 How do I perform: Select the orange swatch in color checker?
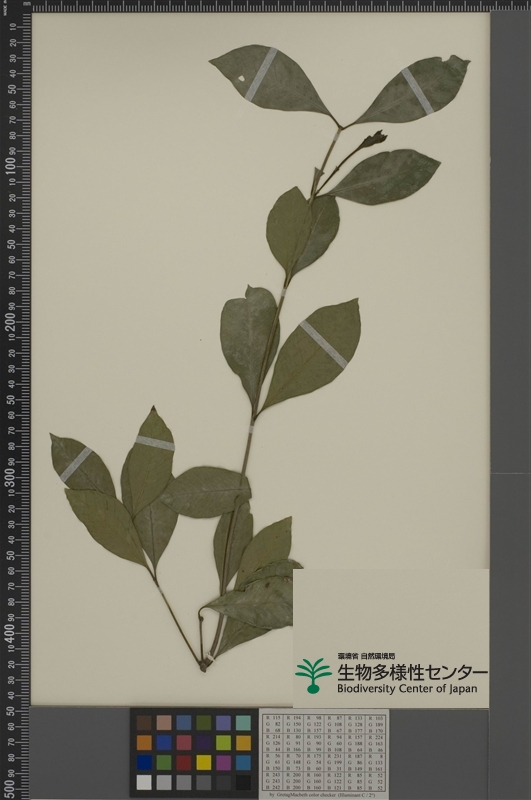point(144,742)
